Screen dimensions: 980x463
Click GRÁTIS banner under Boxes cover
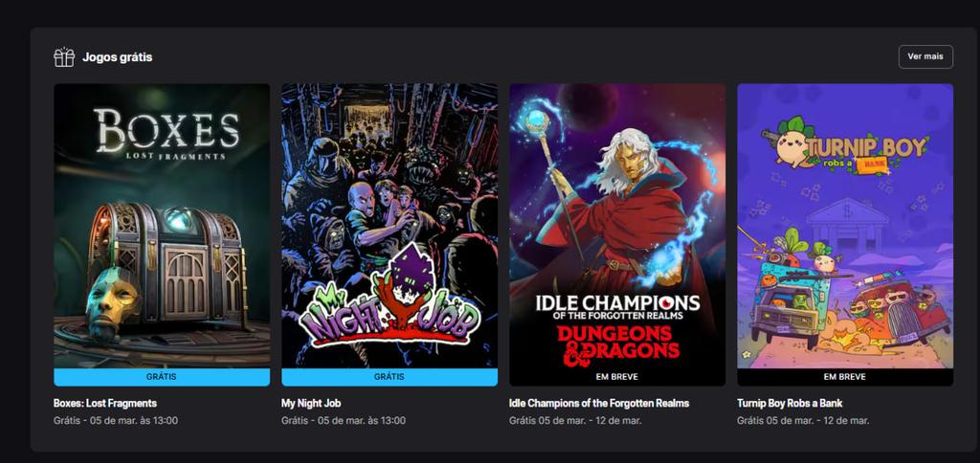point(162,378)
